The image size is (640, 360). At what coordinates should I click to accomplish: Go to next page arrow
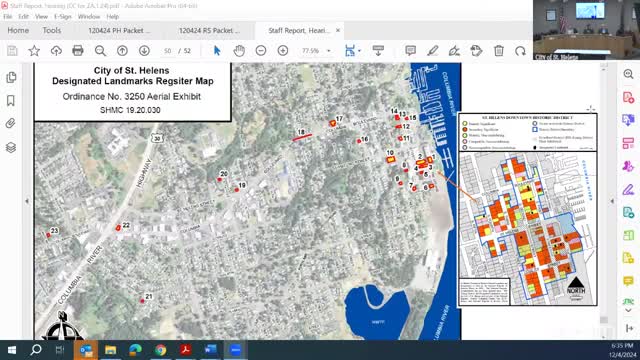(x=144, y=51)
